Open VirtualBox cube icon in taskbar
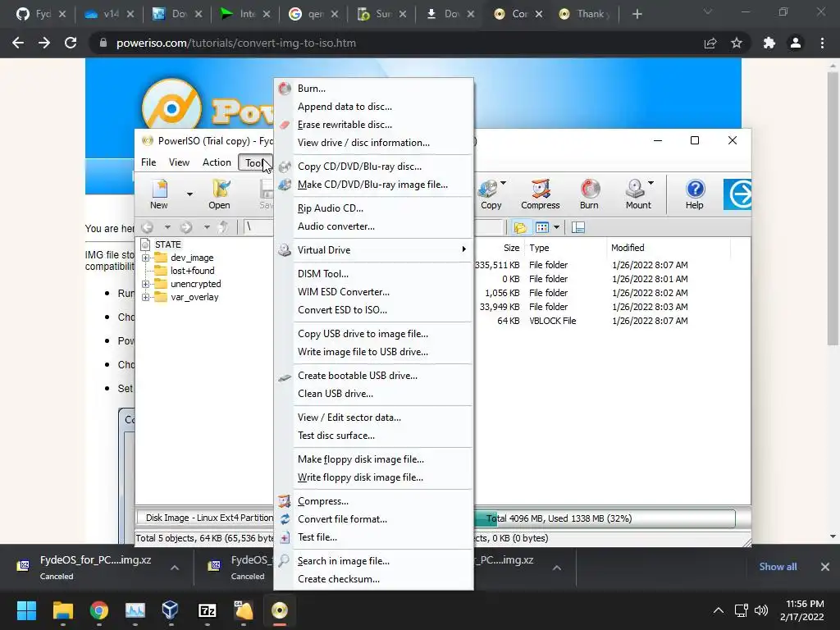 pyautogui.click(x=171, y=610)
